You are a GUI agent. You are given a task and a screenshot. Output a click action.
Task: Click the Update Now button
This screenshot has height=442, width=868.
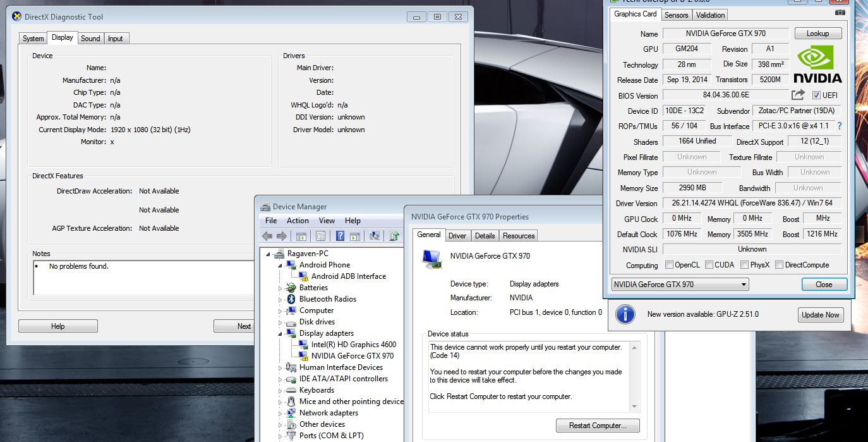coord(820,315)
